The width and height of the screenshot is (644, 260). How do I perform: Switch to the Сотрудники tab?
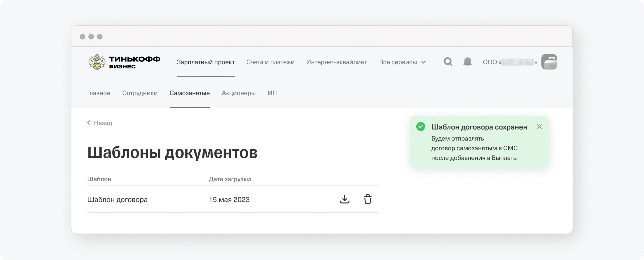click(x=140, y=93)
